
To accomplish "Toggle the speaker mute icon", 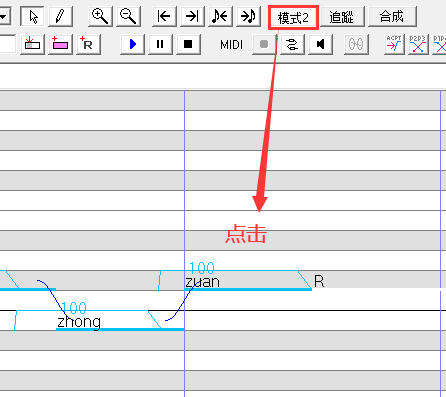I will point(320,44).
